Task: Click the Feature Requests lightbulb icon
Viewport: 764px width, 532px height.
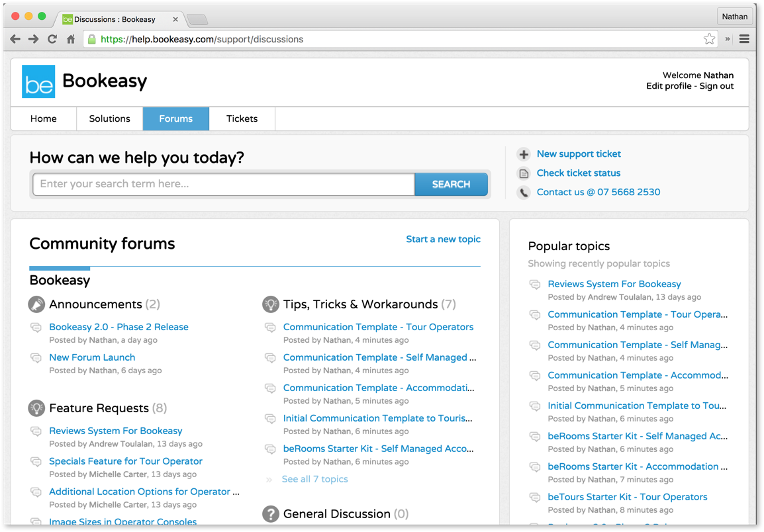Action: (36, 408)
